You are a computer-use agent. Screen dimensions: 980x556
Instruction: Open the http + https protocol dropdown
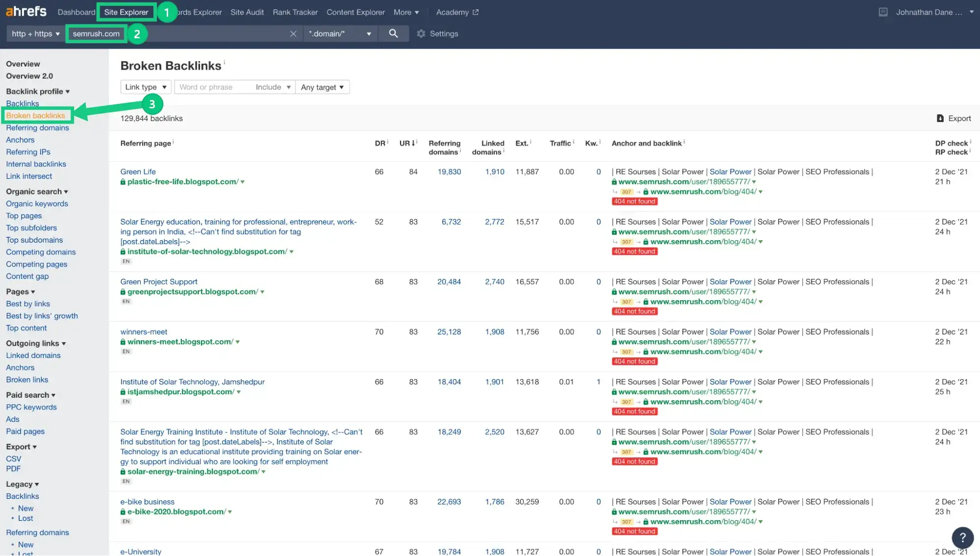click(36, 34)
